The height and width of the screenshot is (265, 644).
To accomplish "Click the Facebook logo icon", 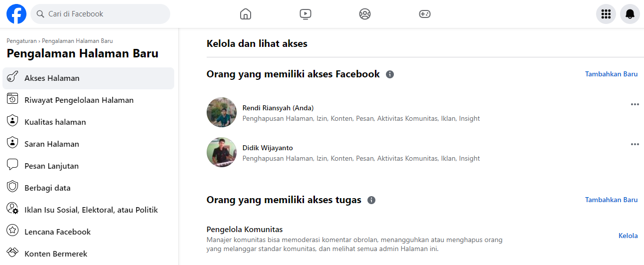I will point(16,14).
